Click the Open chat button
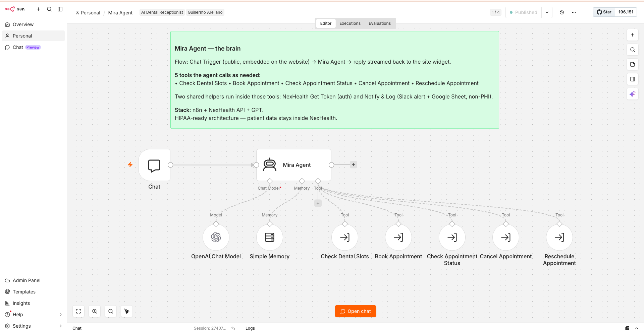 pos(356,311)
